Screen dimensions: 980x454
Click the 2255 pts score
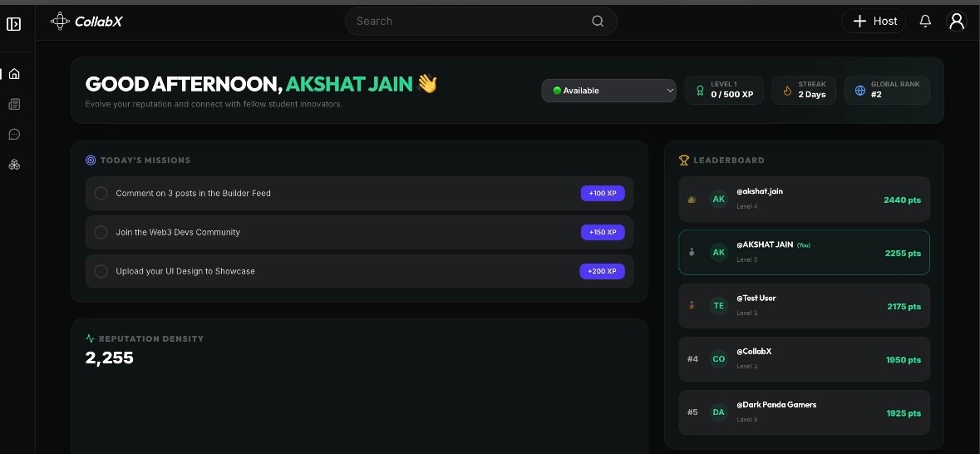[x=903, y=254]
